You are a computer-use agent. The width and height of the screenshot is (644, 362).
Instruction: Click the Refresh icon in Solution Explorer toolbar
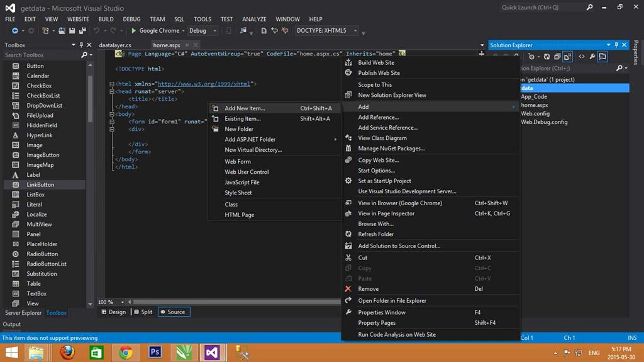[547, 57]
